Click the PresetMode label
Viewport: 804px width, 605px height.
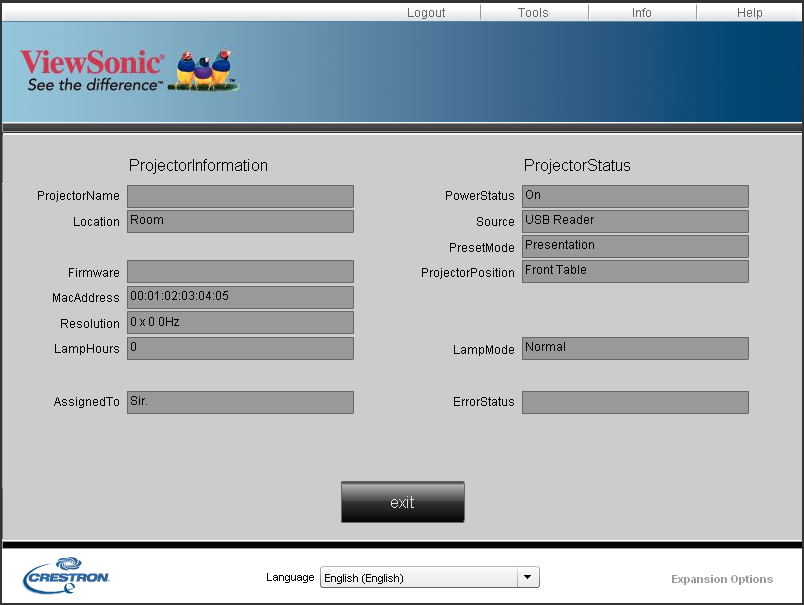pyautogui.click(x=481, y=248)
